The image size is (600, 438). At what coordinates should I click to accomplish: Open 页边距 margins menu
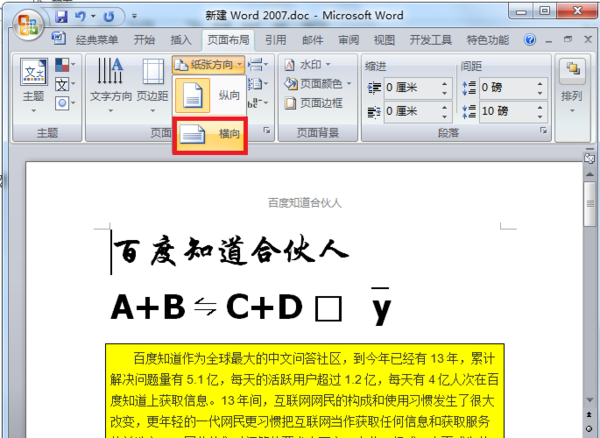click(x=153, y=86)
